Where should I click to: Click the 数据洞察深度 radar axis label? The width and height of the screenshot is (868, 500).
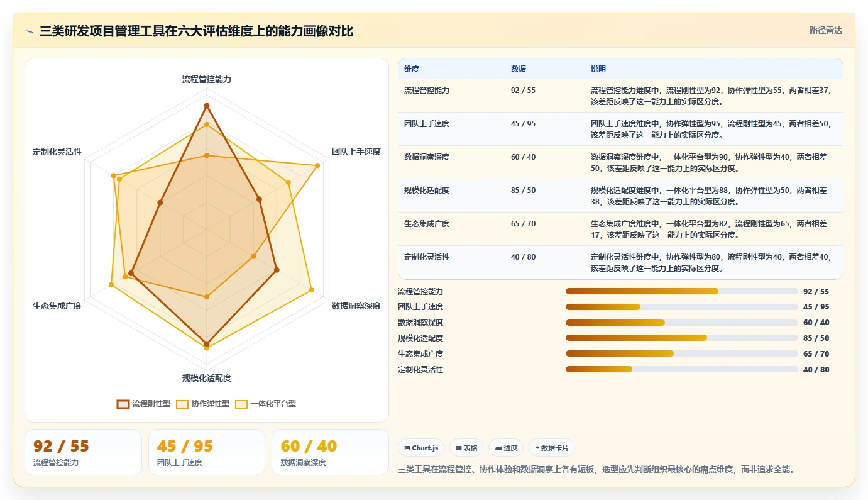[356, 306]
